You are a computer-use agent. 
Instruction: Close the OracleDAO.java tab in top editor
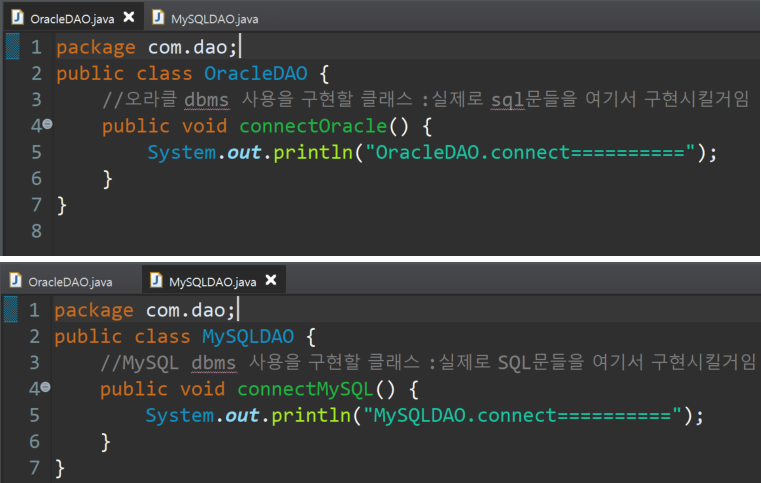(129, 17)
